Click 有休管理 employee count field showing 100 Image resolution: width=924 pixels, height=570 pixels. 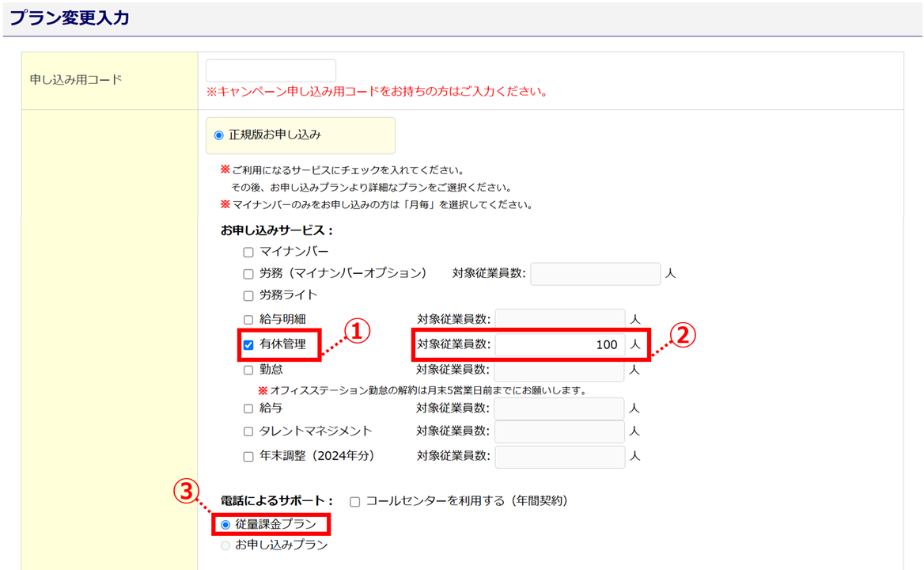click(560, 345)
